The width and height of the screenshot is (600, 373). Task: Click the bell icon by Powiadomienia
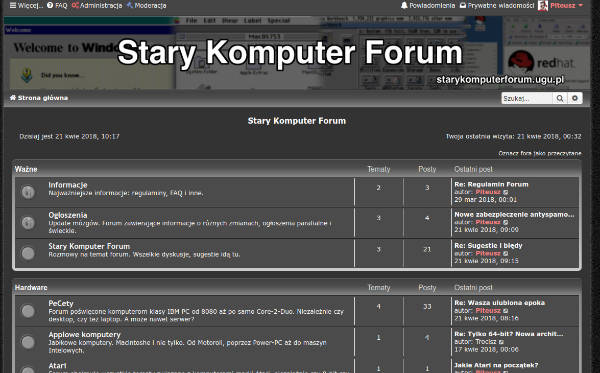pos(404,5)
